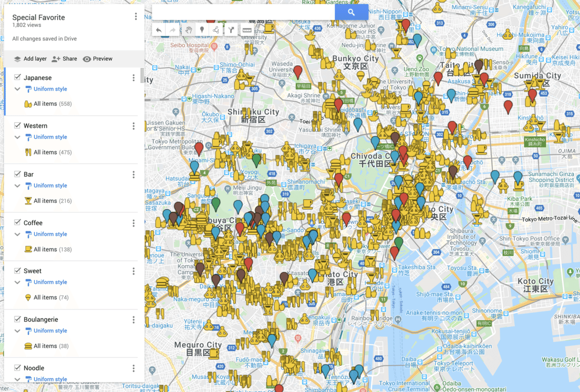Viewport: 580px width, 392px height.
Task: Collapse the Boulangerie layer chevron
Action: click(x=17, y=331)
